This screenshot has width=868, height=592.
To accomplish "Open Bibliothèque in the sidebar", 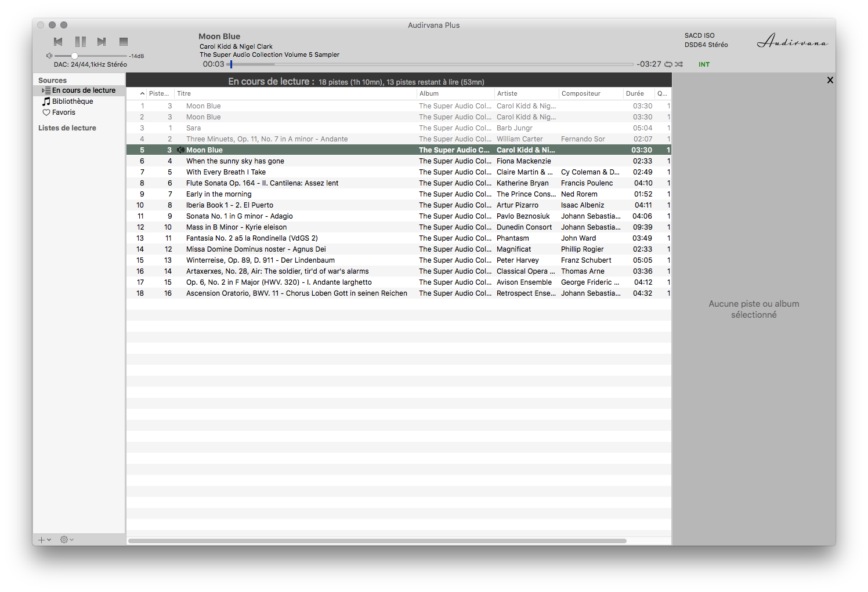I will [x=73, y=101].
